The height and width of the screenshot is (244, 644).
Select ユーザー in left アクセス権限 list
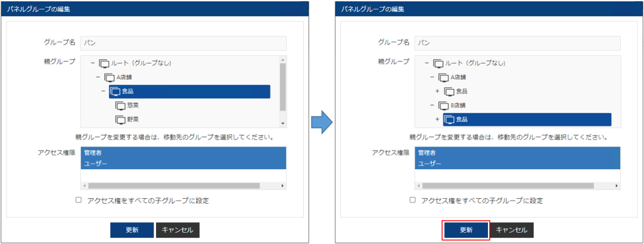click(x=184, y=164)
